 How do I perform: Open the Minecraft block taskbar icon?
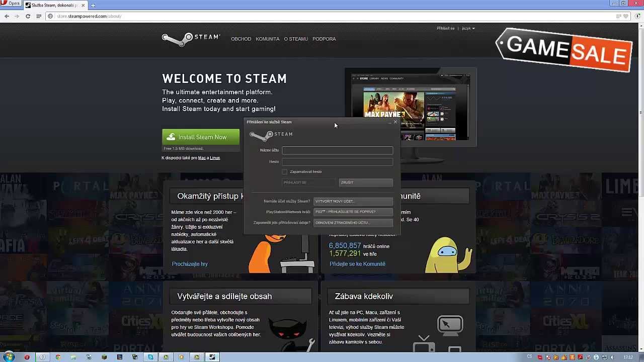click(104, 357)
